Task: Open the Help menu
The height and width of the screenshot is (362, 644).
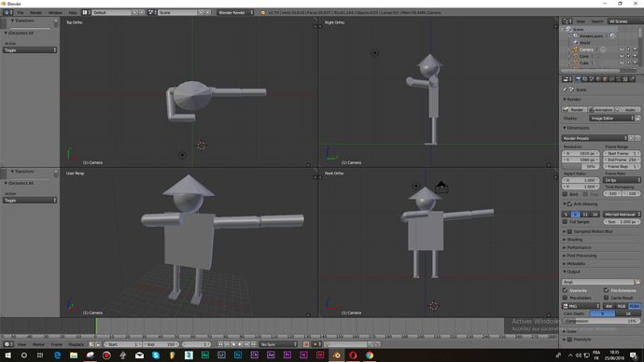Action: [x=72, y=13]
